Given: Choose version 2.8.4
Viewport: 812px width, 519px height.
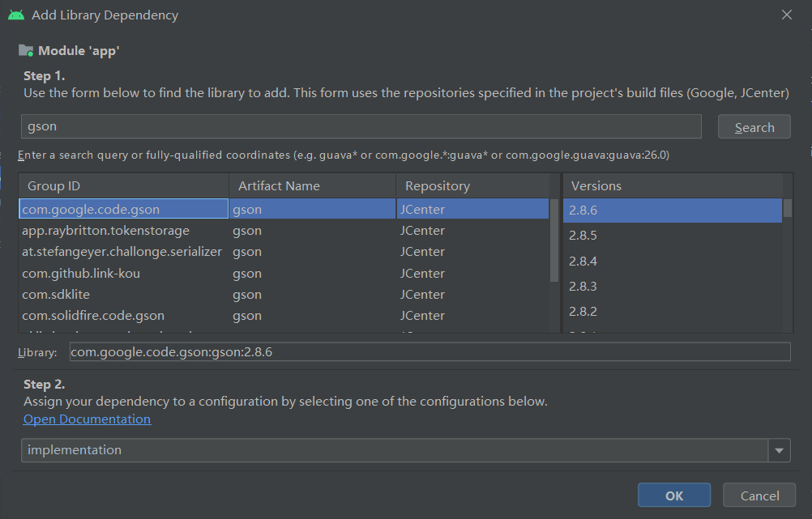Looking at the screenshot, I should (x=672, y=261).
